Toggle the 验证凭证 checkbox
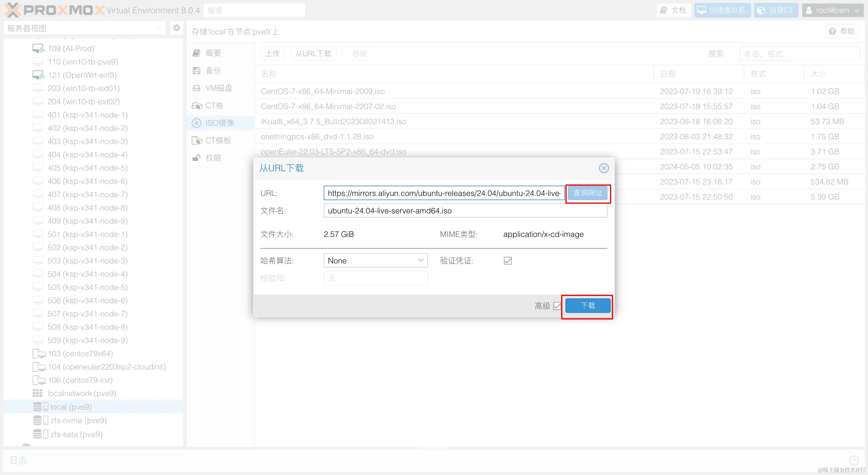 tap(508, 260)
